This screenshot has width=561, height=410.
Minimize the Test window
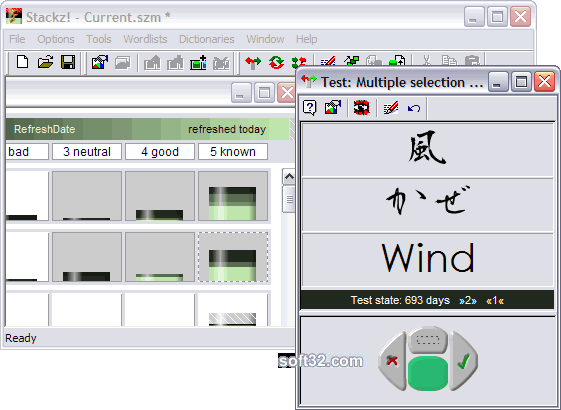[498, 82]
